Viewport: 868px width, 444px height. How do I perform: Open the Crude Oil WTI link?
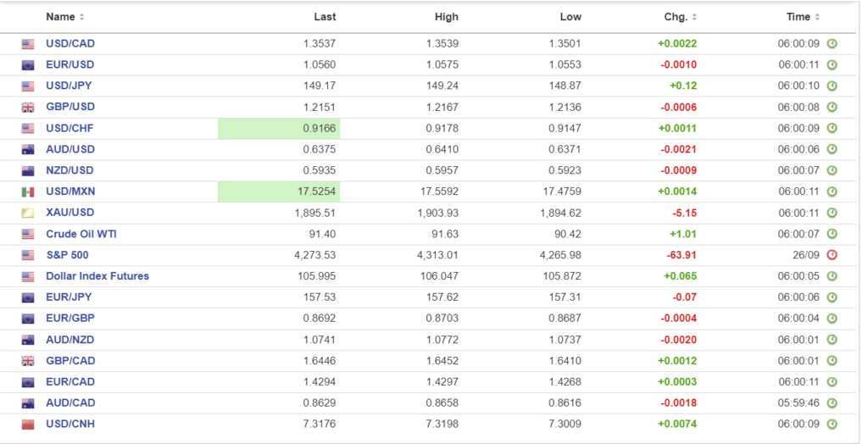[81, 234]
